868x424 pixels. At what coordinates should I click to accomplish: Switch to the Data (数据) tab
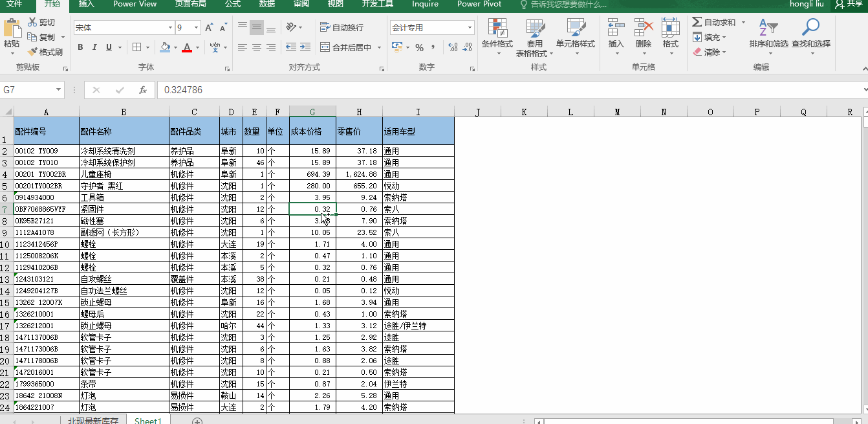267,4
